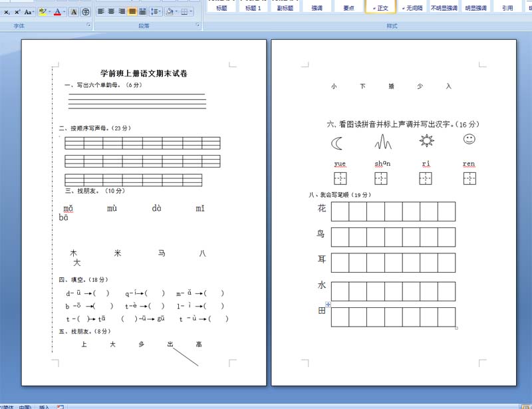The image size is (532, 409).
Task: Click the heading 四、填空
Action: (x=71, y=280)
